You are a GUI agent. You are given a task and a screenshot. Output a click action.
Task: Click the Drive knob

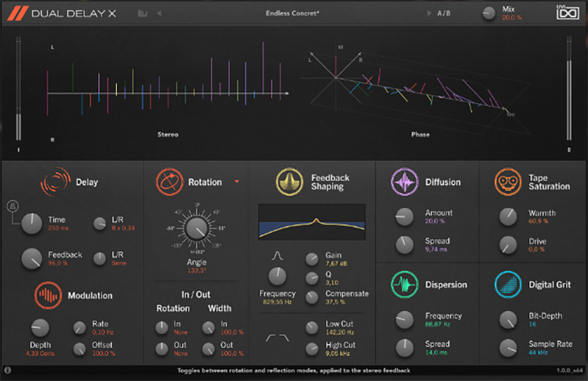[508, 245]
